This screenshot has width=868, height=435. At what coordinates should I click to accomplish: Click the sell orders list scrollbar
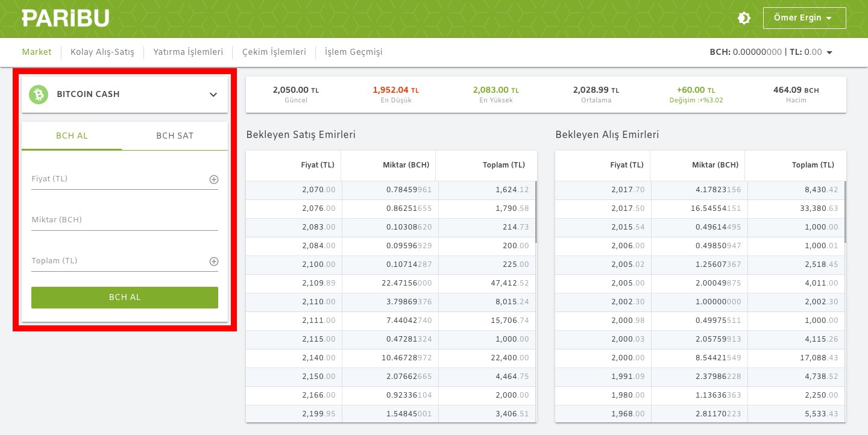click(x=536, y=211)
